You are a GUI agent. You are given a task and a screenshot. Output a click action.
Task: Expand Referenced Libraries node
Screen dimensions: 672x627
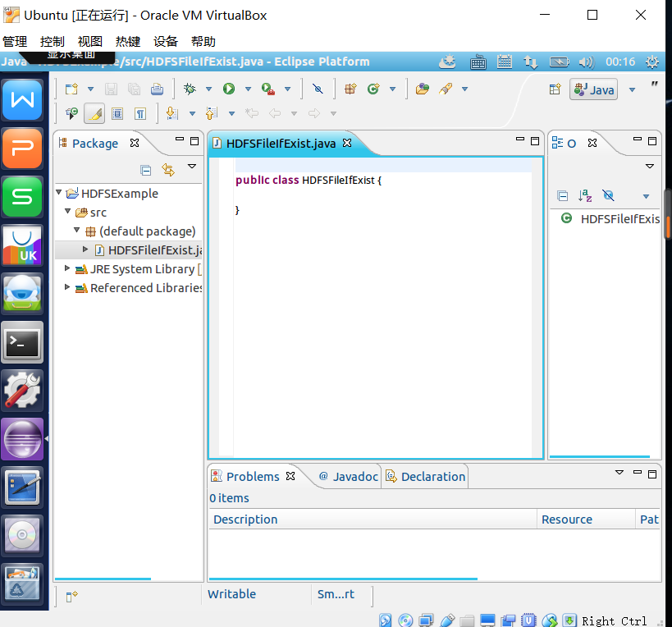pos(66,287)
